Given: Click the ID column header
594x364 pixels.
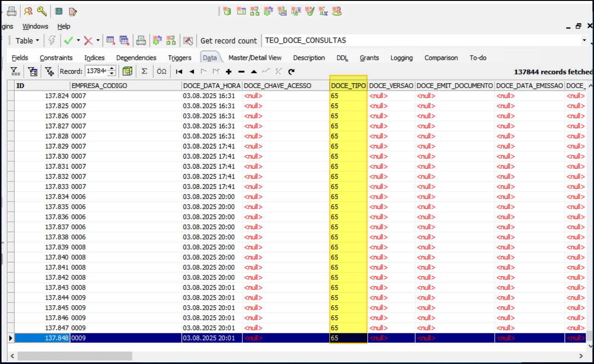Looking at the screenshot, I should pyautogui.click(x=42, y=85).
